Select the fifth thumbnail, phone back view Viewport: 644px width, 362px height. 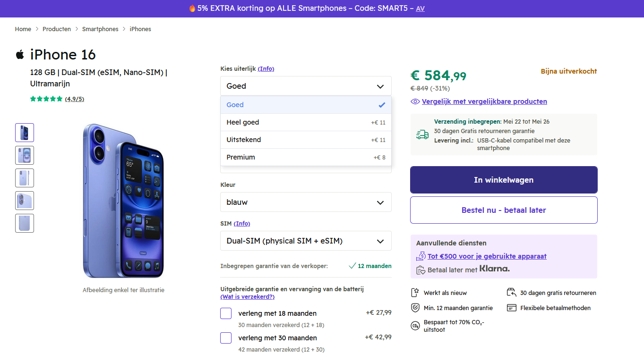click(x=25, y=223)
